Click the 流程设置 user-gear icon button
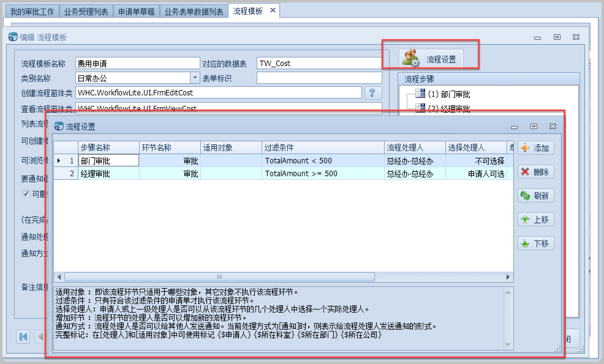The width and height of the screenshot is (604, 364). pos(411,58)
